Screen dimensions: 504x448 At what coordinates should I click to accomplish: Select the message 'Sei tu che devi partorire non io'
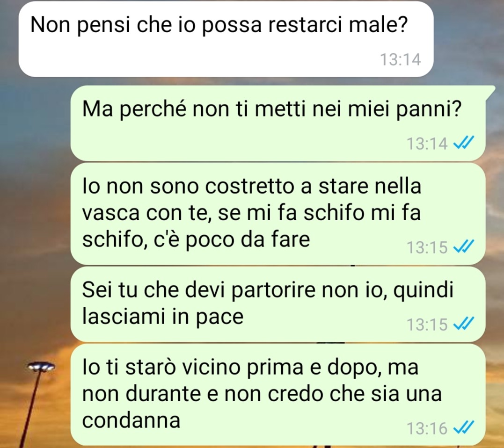tap(278, 304)
